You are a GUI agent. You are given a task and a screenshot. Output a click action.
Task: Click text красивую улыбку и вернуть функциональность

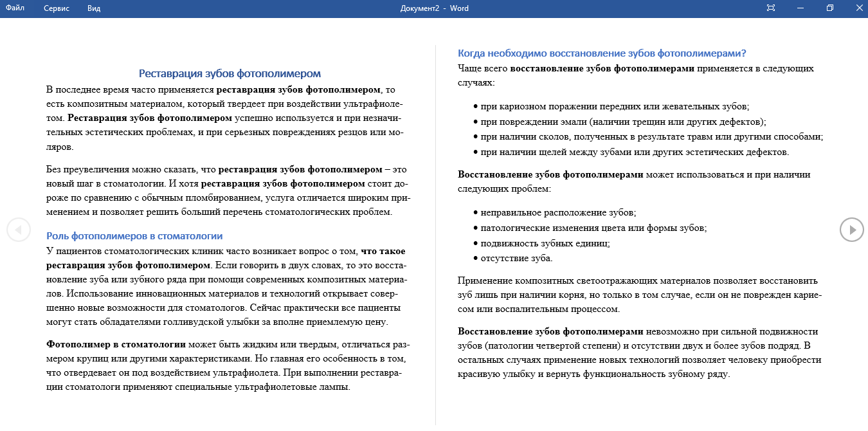pyautogui.click(x=594, y=374)
